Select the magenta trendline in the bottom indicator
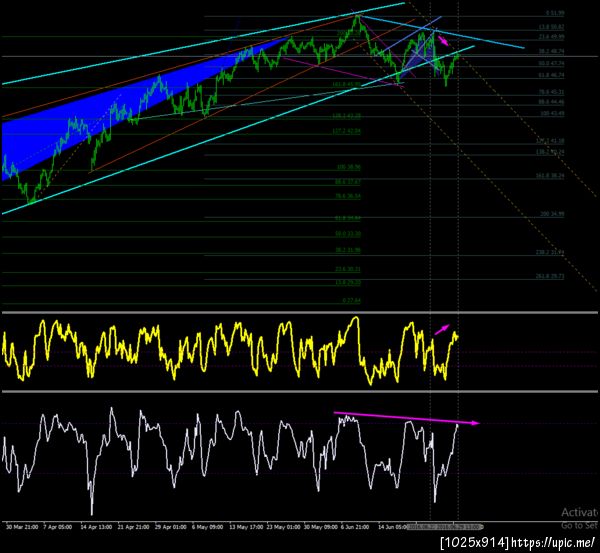Image resolution: width=600 pixels, height=553 pixels. click(406, 418)
